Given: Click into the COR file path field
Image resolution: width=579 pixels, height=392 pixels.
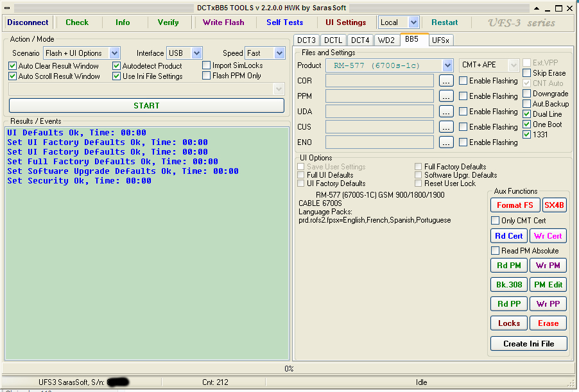Looking at the screenshot, I should pos(379,80).
